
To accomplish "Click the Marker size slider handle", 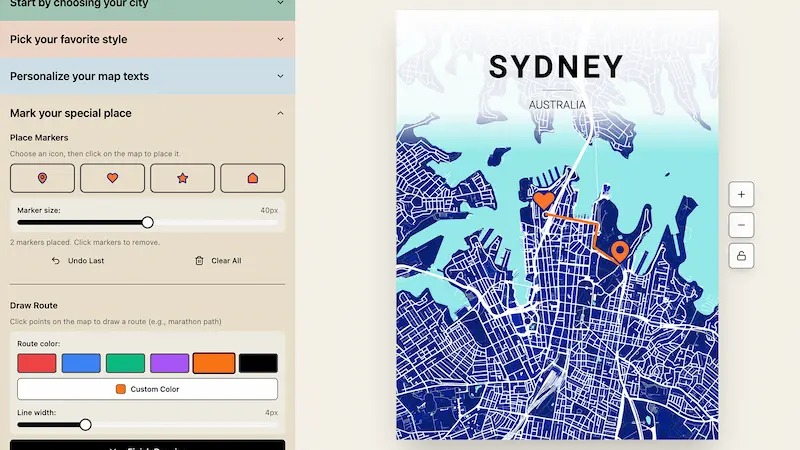I will pos(147,223).
